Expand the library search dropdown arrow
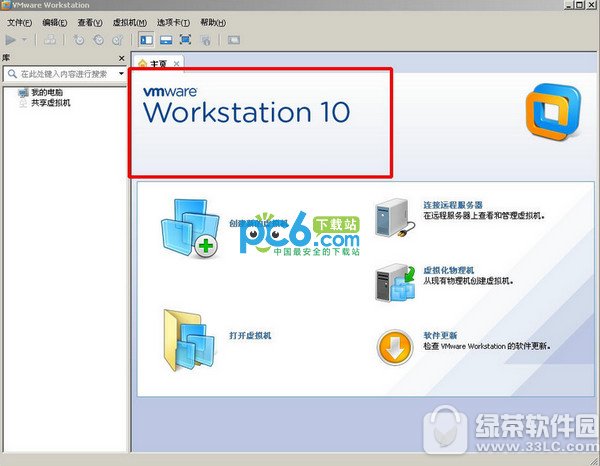The height and width of the screenshot is (466, 600). [x=121, y=73]
